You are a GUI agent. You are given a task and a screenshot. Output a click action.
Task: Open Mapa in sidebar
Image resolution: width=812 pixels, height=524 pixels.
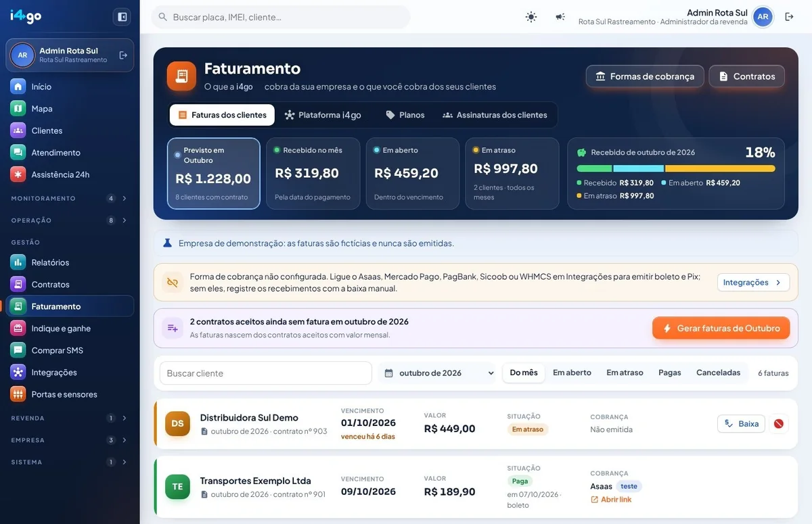[70, 108]
